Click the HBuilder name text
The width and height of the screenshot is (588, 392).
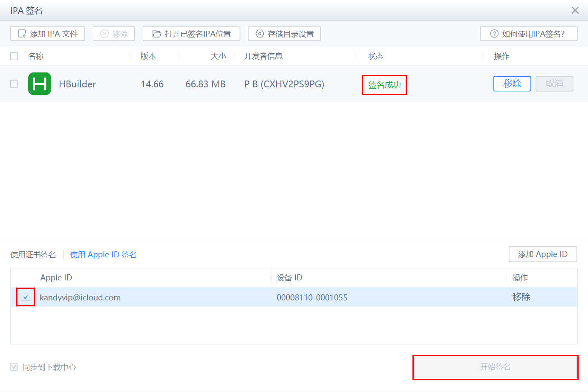tap(78, 84)
